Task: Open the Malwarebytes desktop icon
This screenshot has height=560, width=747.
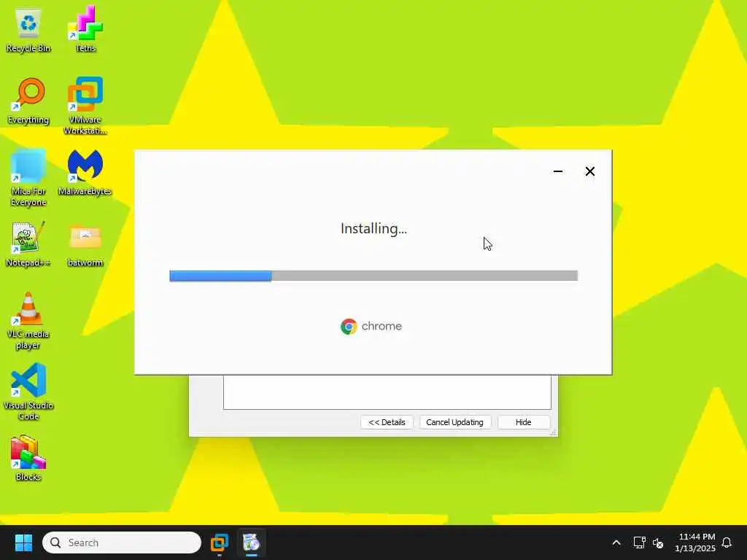Action: [x=85, y=172]
